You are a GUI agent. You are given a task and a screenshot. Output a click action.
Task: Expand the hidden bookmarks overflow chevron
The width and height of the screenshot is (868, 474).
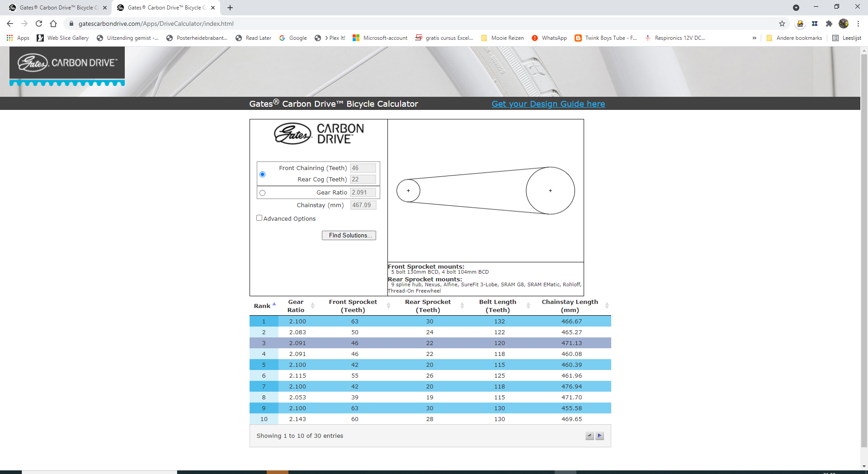(754, 38)
